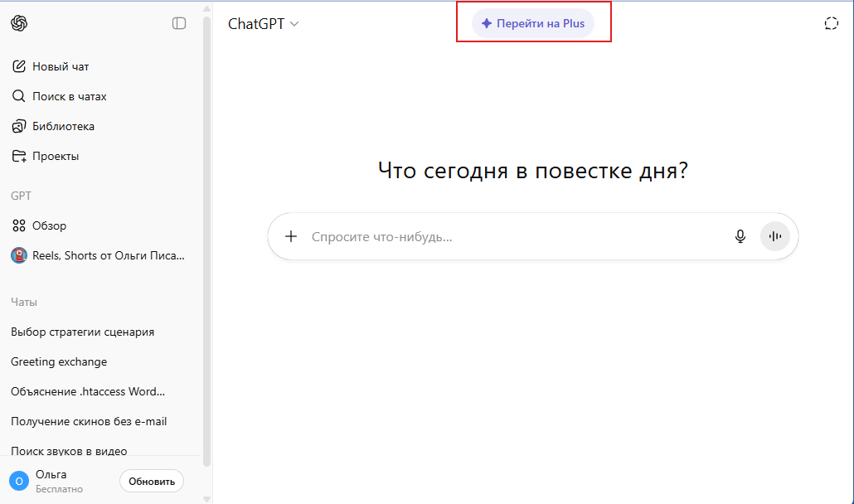Screen dimensions: 854x504
Task: Start voice mode with the waveform icon
Action: coord(775,236)
